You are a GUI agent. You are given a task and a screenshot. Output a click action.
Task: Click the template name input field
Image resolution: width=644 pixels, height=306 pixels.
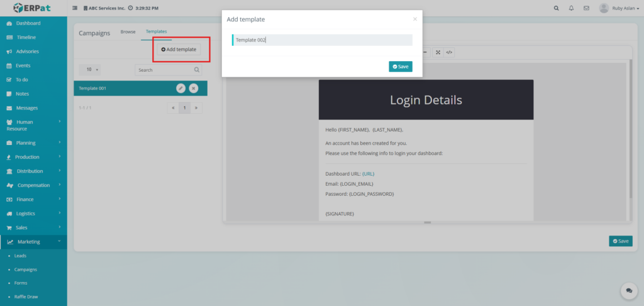pos(323,40)
